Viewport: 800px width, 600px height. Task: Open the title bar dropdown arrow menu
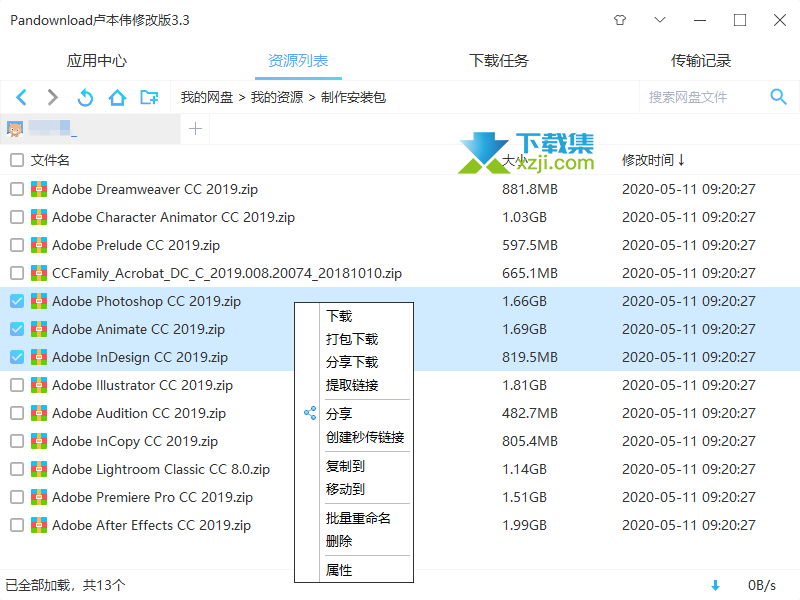point(660,20)
